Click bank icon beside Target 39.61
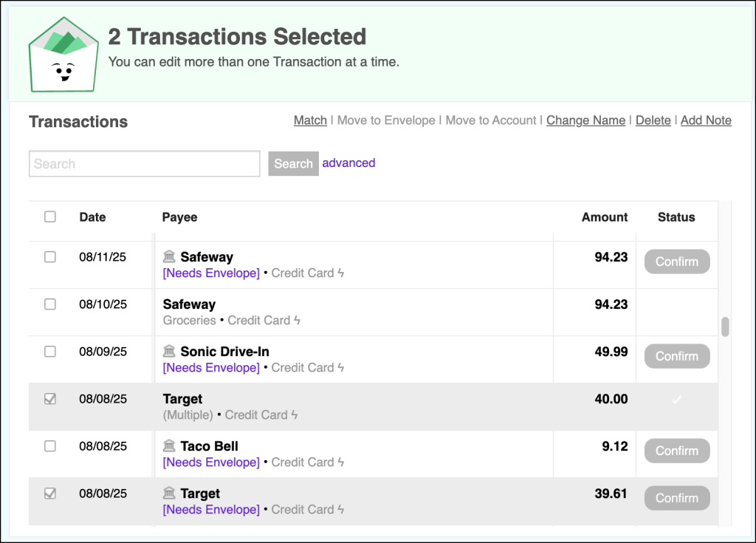 click(169, 492)
